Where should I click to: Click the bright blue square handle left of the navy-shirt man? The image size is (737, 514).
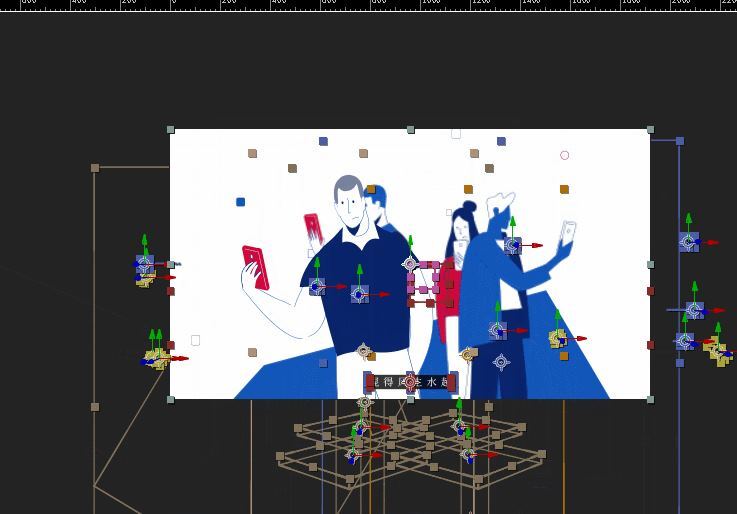(240, 202)
